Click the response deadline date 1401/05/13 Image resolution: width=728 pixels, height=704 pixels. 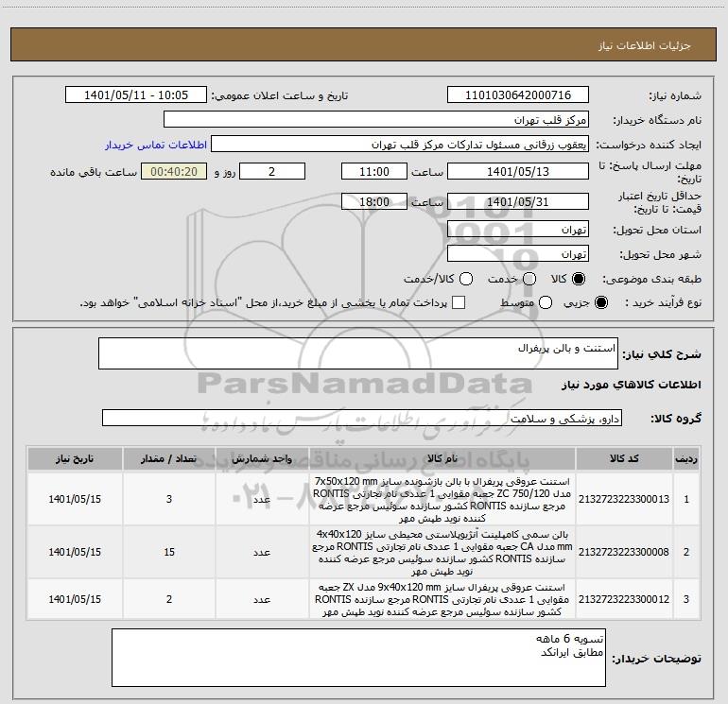coord(518,172)
